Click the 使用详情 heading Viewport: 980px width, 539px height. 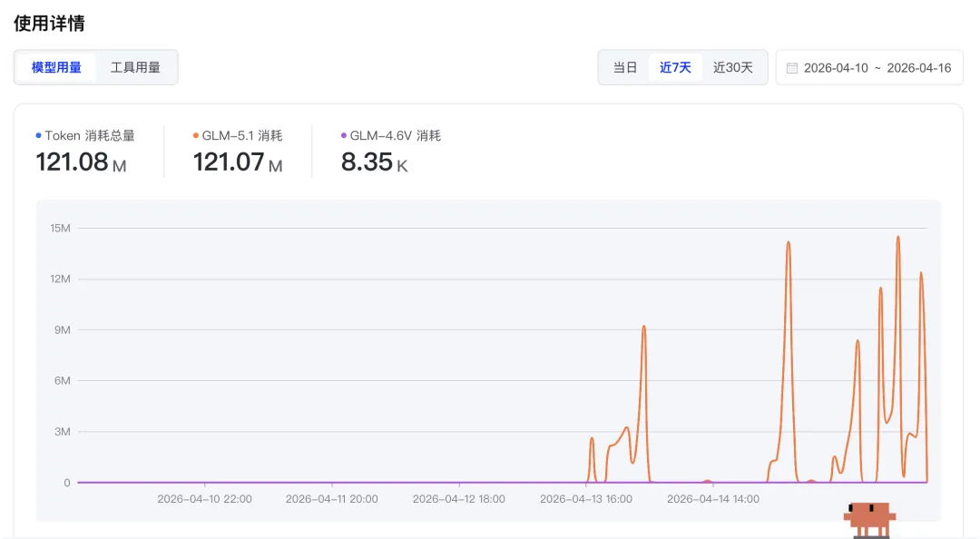click(49, 24)
